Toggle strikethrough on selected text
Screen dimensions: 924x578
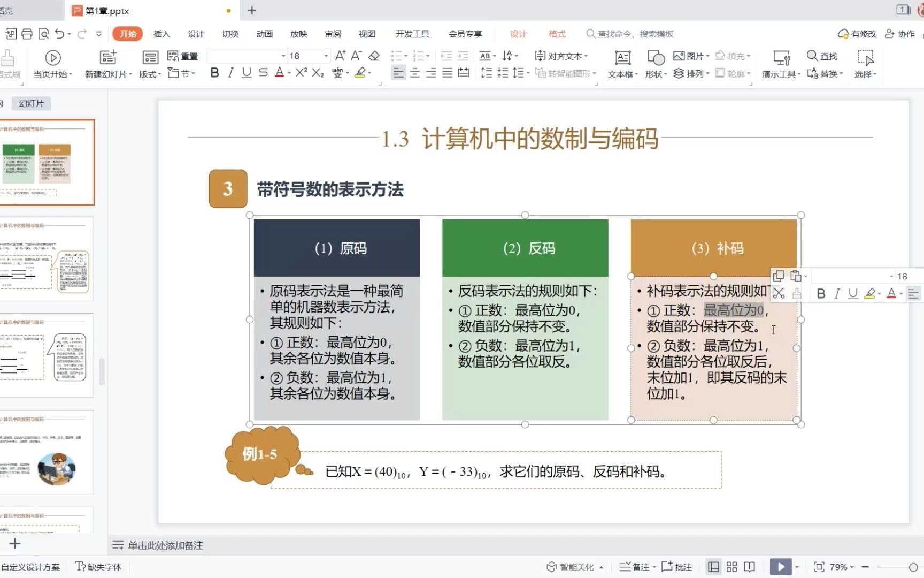point(262,73)
